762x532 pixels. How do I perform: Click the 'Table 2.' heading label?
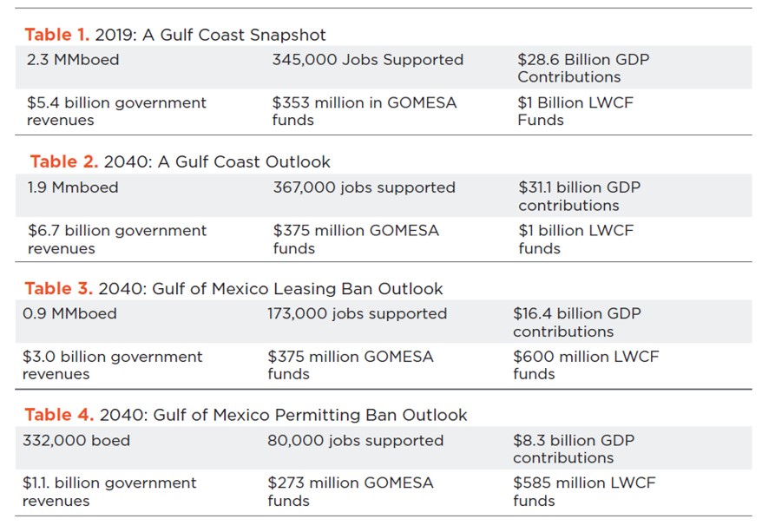[64, 162]
